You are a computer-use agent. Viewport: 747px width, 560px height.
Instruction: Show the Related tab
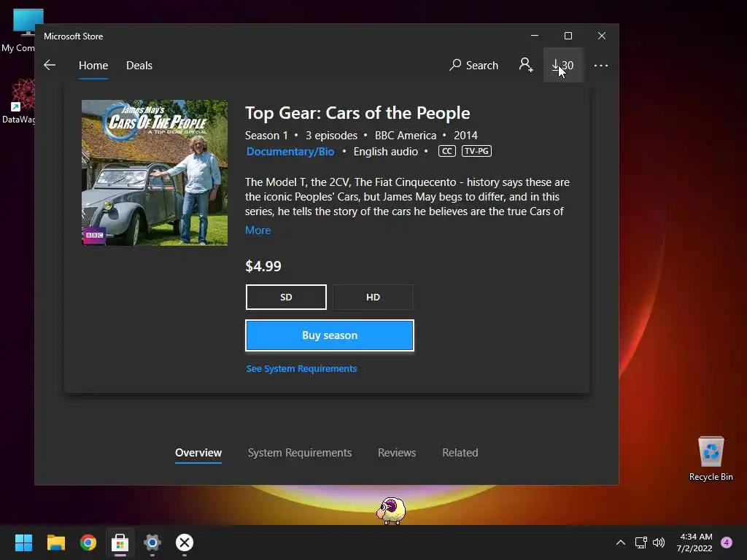pos(460,452)
